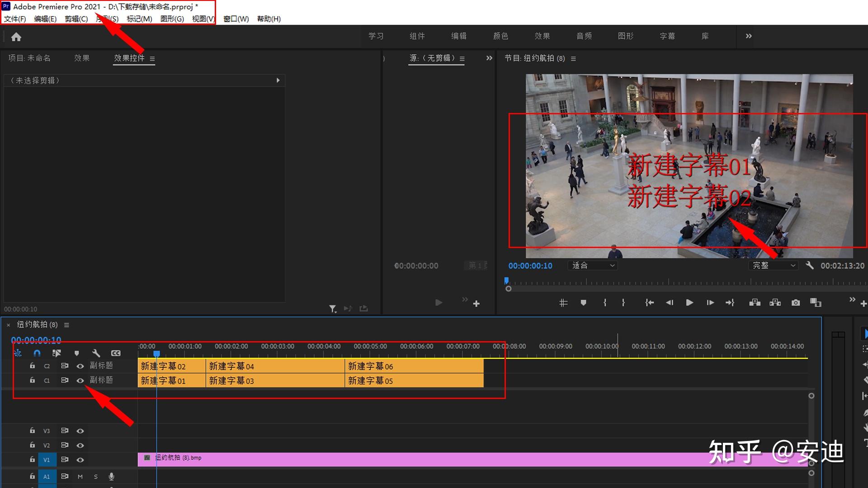Open the 窗口(W) menu
The image size is (868, 488).
pyautogui.click(x=236, y=19)
